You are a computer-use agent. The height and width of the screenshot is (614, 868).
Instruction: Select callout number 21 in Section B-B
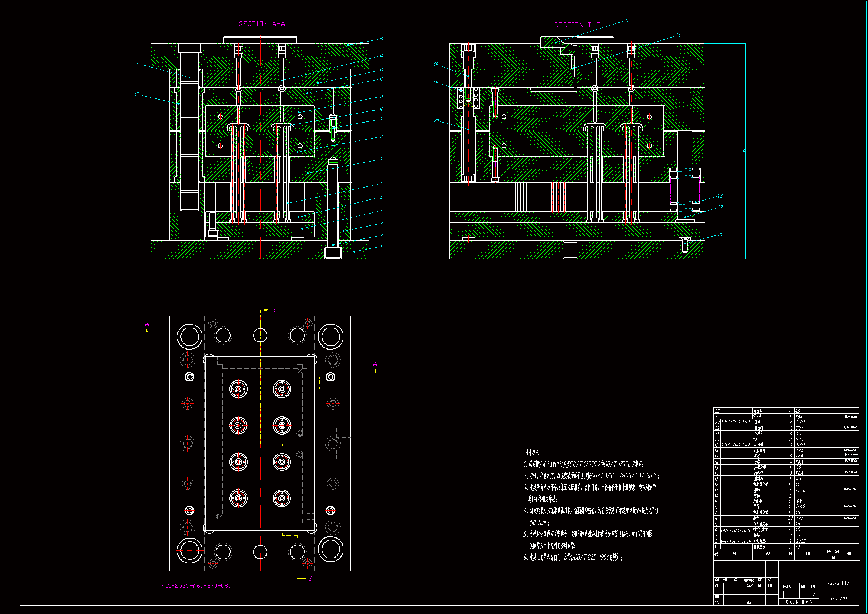tap(720, 234)
